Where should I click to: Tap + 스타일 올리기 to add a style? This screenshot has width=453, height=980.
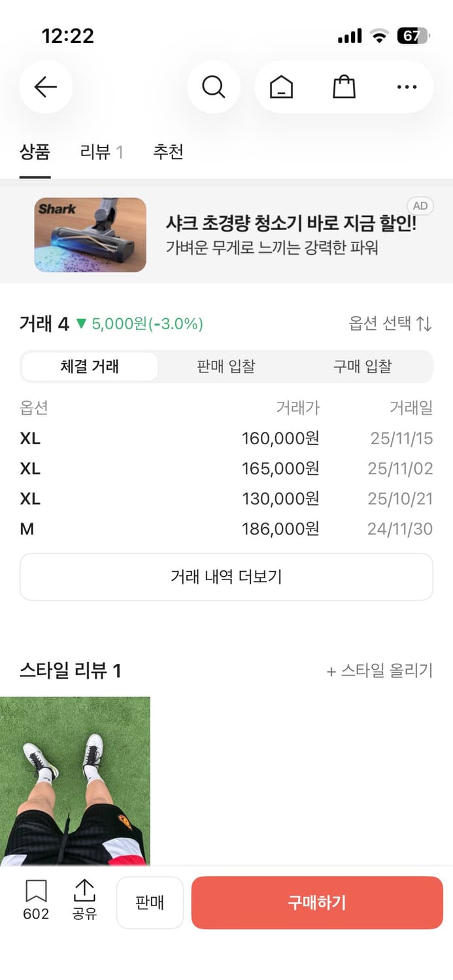coord(380,671)
